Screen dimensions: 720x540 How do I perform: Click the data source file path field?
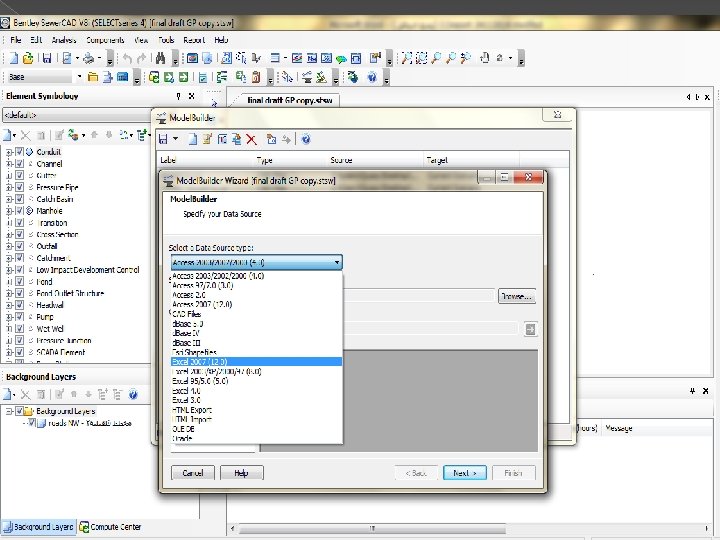pos(419,296)
